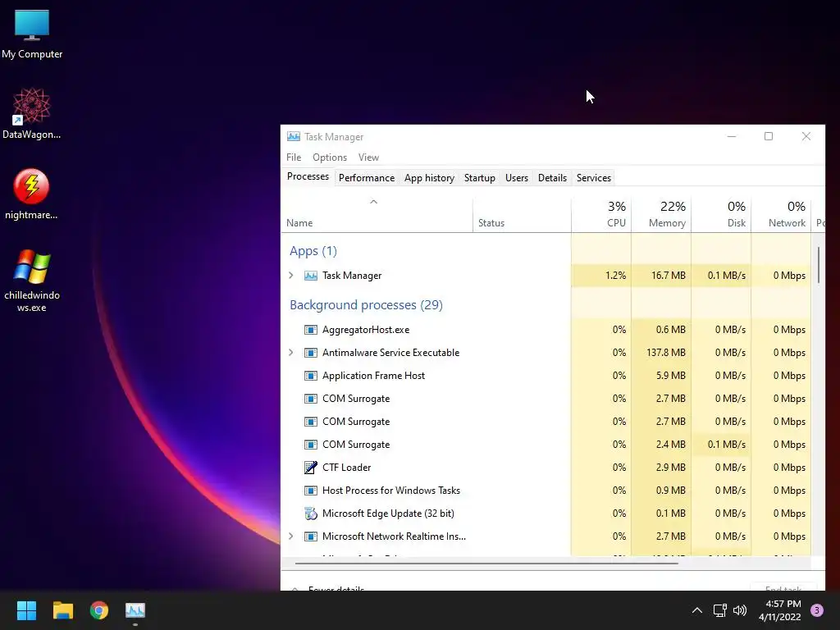Click the Microsoft Network Realtime Inspection icon

click(311, 536)
